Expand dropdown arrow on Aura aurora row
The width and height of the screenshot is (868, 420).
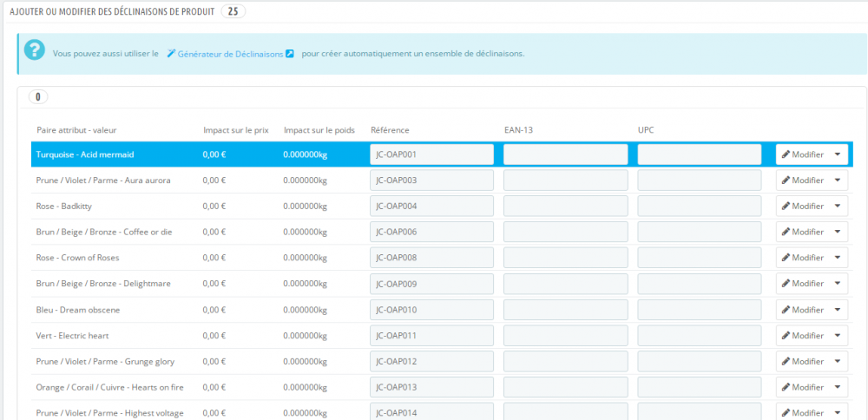[838, 180]
